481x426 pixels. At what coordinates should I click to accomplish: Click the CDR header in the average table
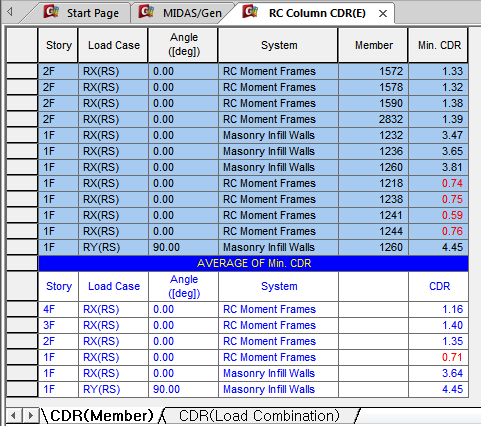439,286
